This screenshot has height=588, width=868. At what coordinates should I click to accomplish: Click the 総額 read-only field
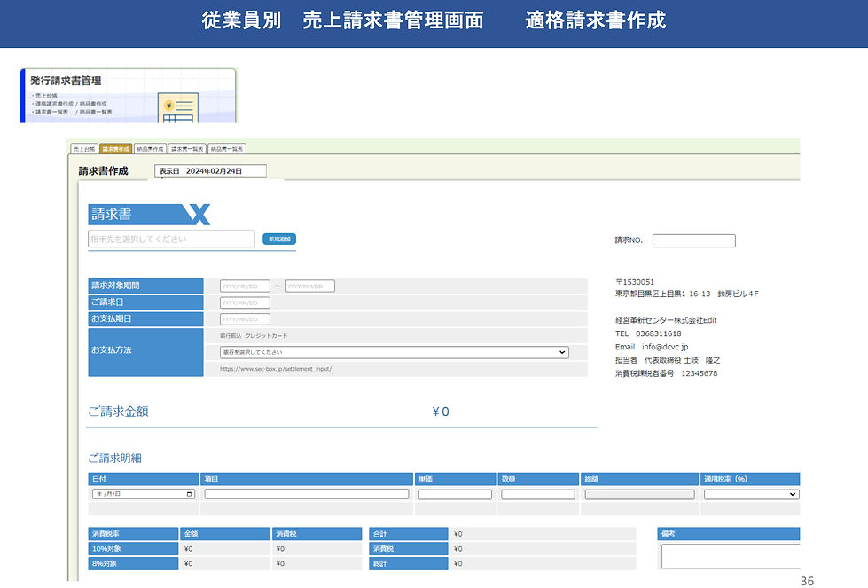pos(639,494)
